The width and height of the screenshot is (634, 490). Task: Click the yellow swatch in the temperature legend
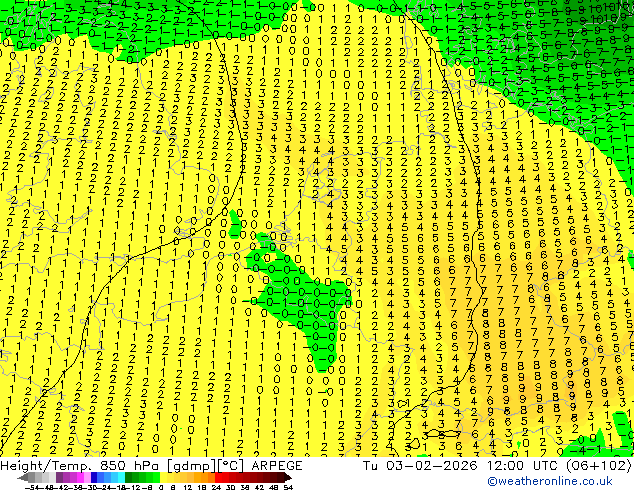pos(163,478)
